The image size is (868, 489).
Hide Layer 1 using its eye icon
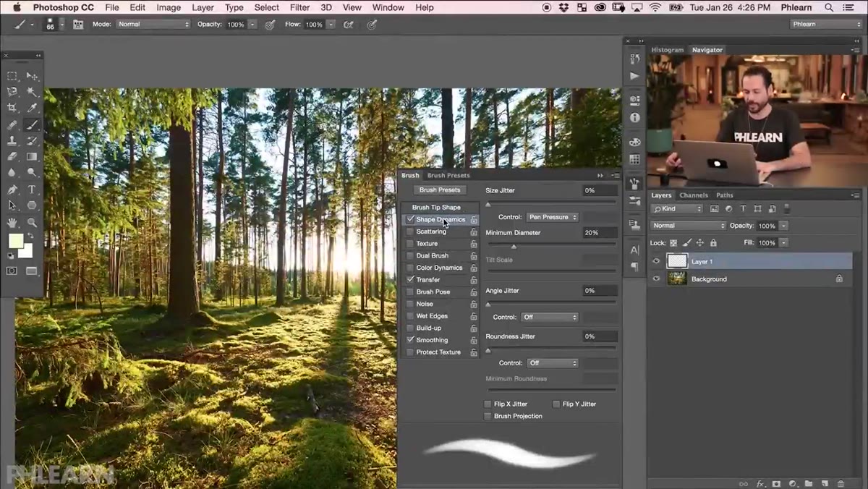point(656,261)
